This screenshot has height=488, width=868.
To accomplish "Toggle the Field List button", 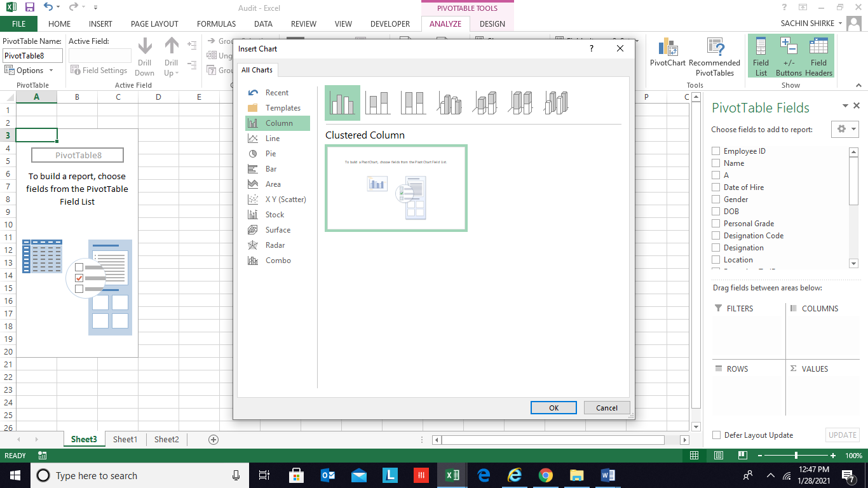I will [761, 57].
